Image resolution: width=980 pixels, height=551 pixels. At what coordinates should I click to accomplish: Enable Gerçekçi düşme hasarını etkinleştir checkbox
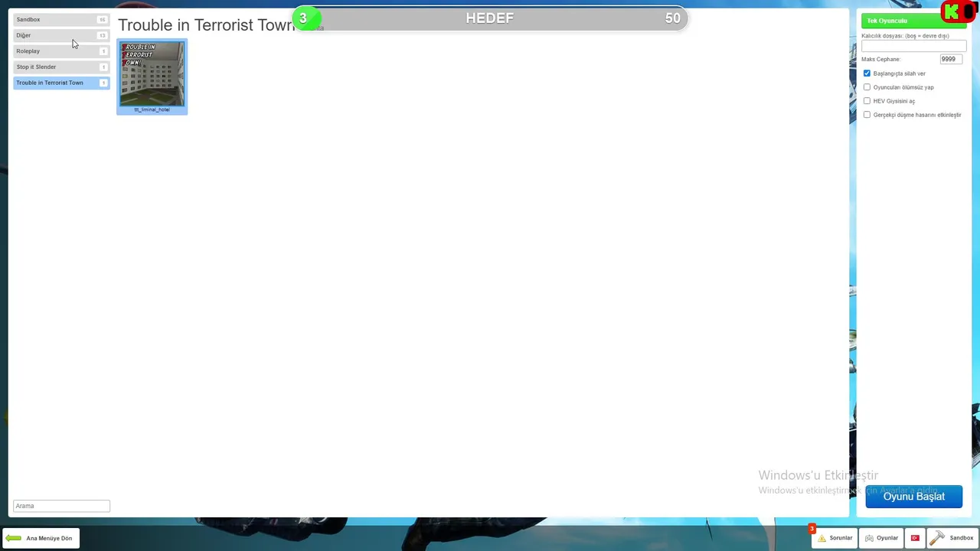point(867,115)
